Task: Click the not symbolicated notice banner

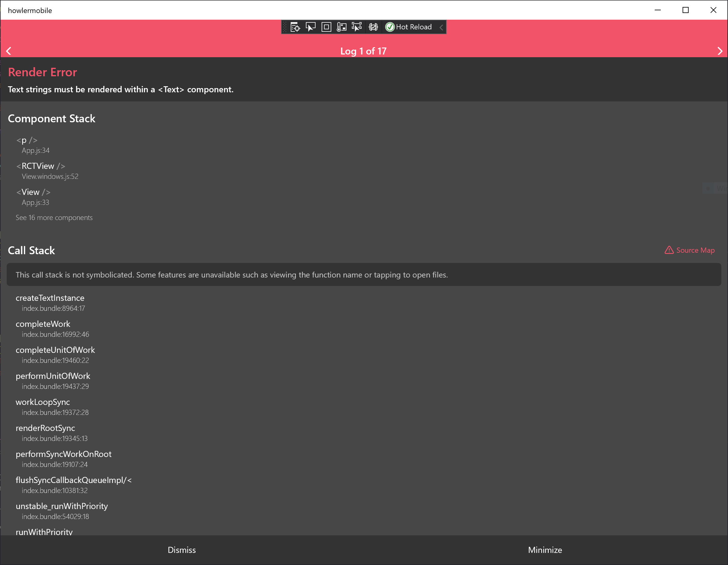Action: tap(364, 274)
